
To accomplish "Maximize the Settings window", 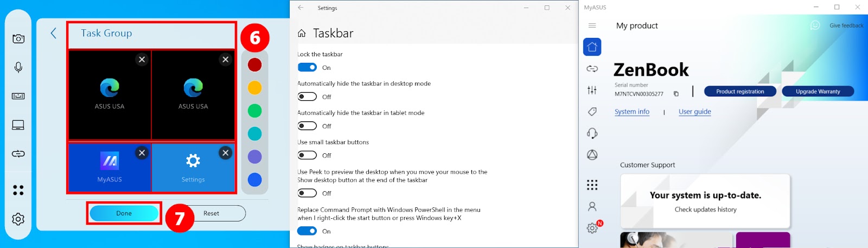I will coord(547,8).
